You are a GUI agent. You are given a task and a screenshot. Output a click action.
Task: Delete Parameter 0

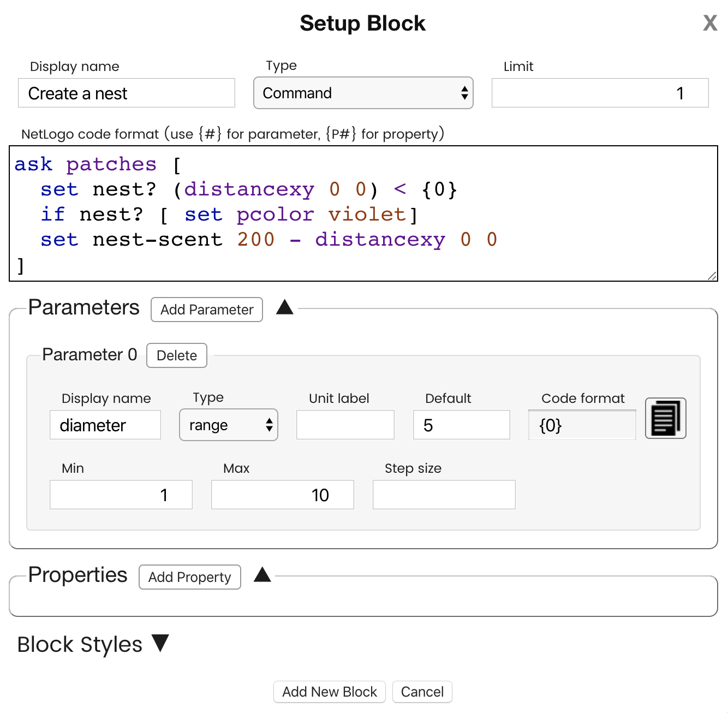[x=177, y=355]
